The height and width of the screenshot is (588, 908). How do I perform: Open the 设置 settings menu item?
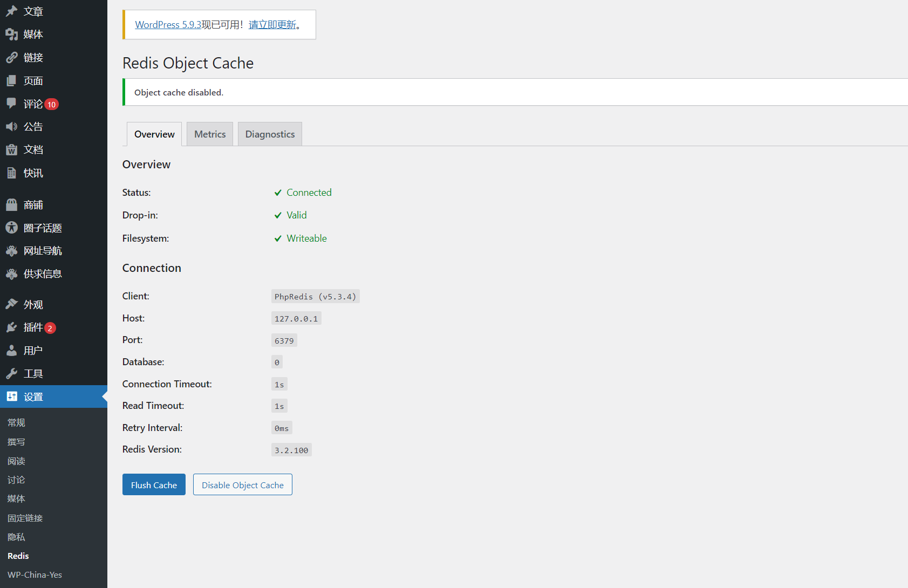[x=33, y=397]
